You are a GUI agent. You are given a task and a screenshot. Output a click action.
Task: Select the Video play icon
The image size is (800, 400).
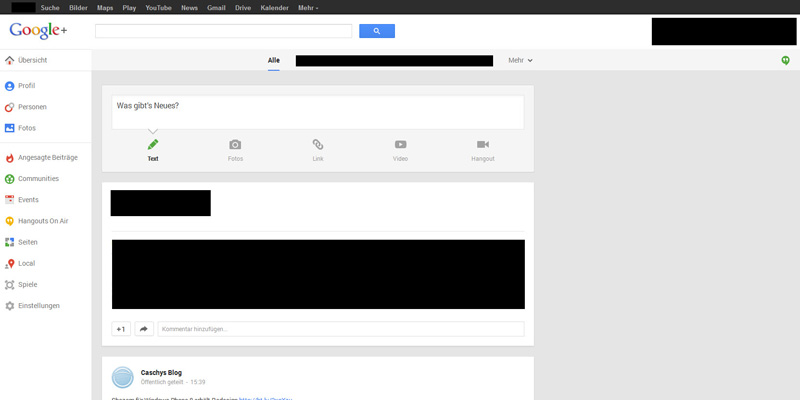(x=401, y=144)
